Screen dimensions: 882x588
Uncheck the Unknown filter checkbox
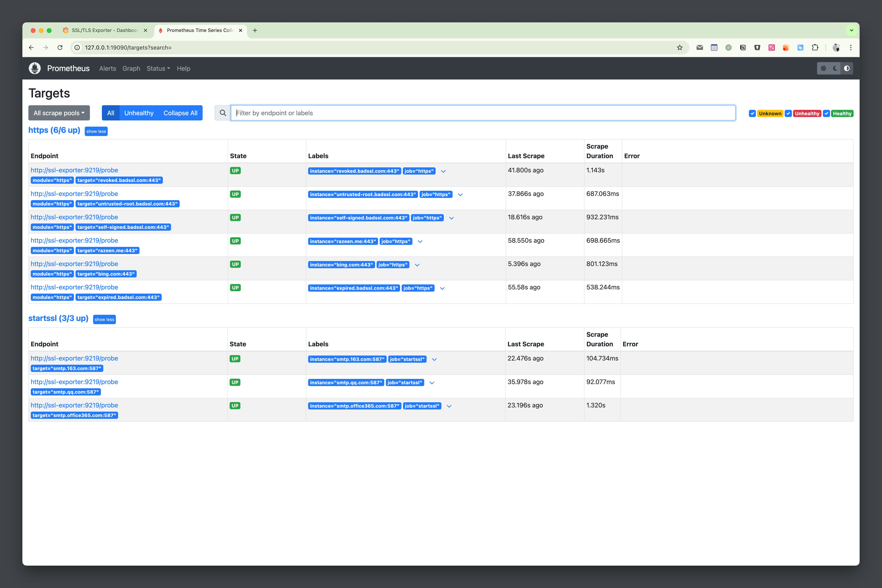pyautogui.click(x=752, y=114)
